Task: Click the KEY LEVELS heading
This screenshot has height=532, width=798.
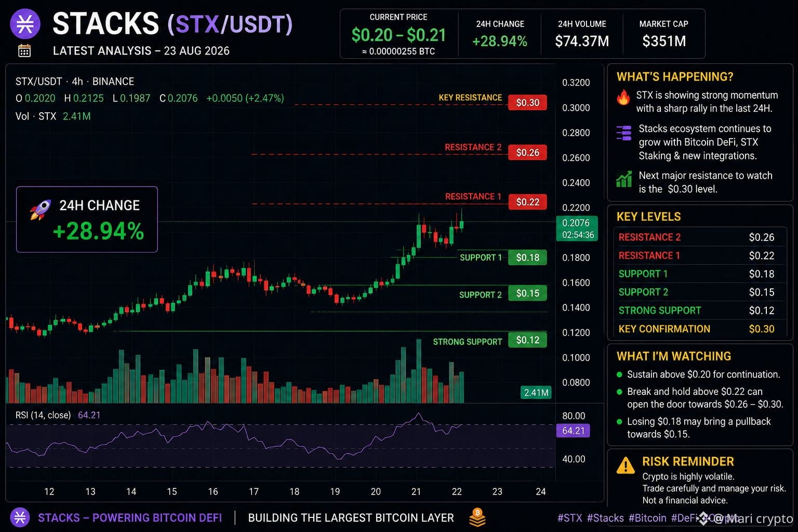Action: 648,217
